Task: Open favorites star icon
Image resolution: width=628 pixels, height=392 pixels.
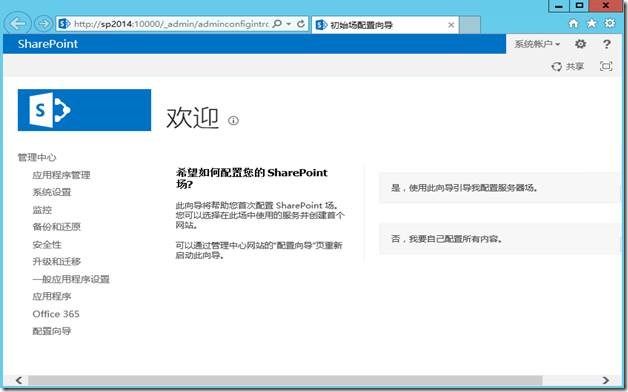Action: point(592,24)
